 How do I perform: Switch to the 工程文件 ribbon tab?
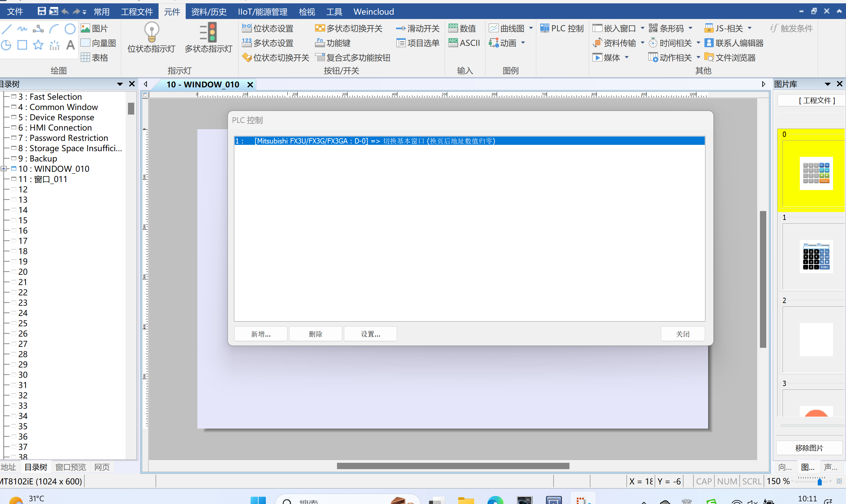coord(137,12)
